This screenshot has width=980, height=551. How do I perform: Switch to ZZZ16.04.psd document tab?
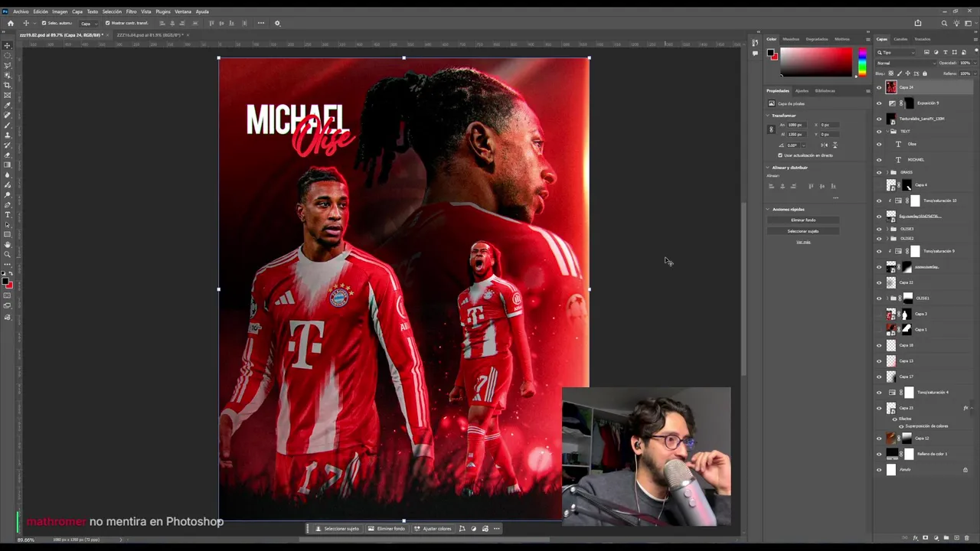coord(149,35)
